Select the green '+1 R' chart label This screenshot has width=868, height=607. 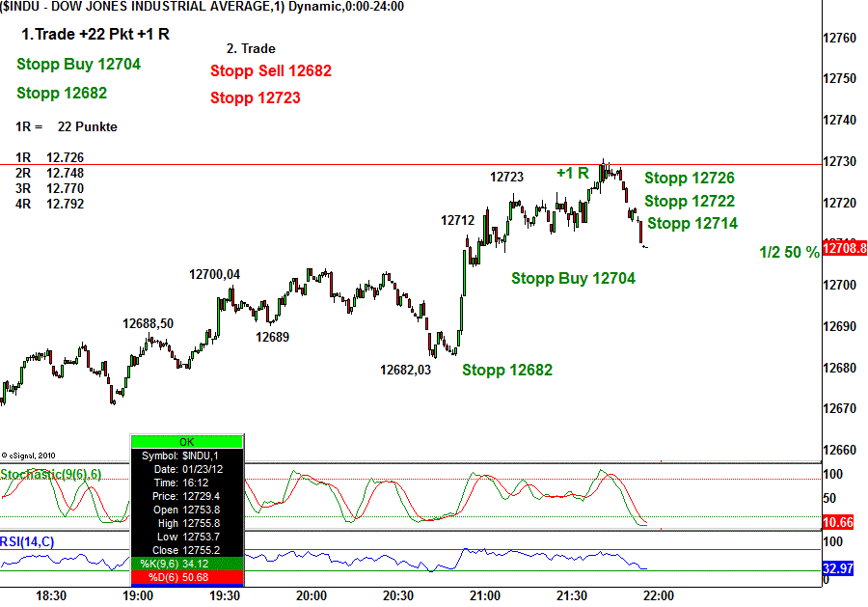pos(573,174)
